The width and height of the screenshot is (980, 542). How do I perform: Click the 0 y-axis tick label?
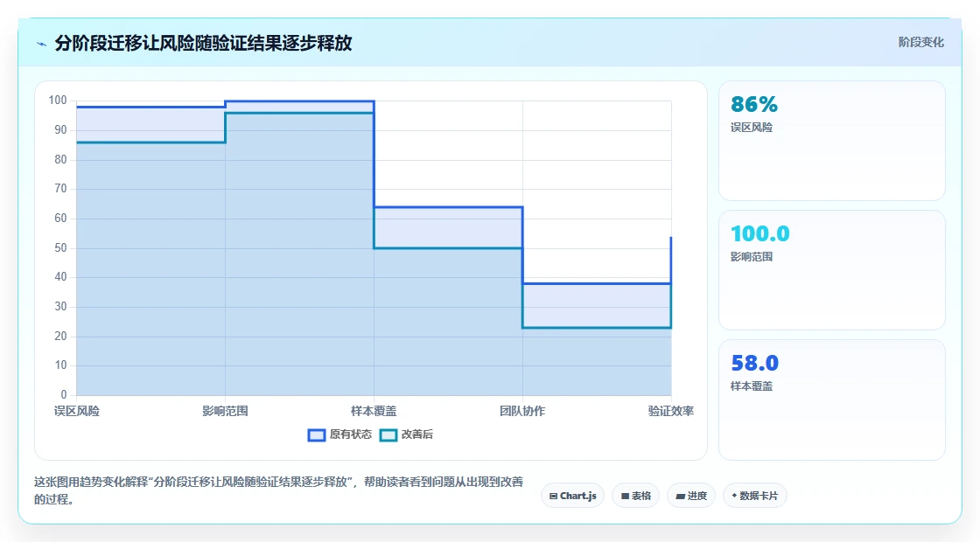coord(64,394)
